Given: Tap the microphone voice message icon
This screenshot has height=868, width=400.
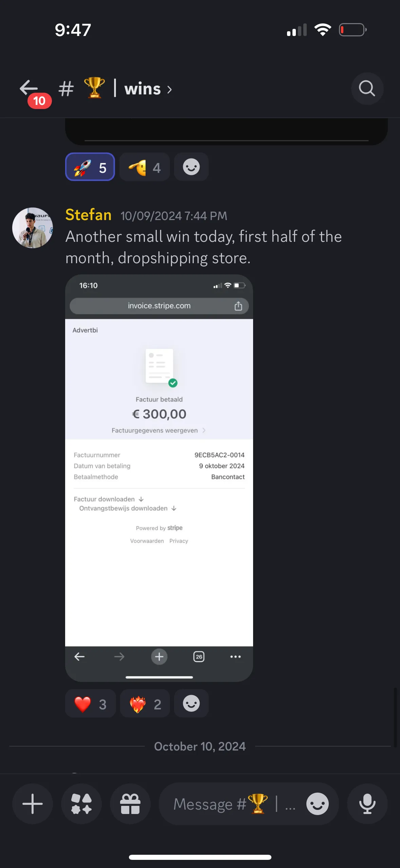Looking at the screenshot, I should tap(367, 803).
